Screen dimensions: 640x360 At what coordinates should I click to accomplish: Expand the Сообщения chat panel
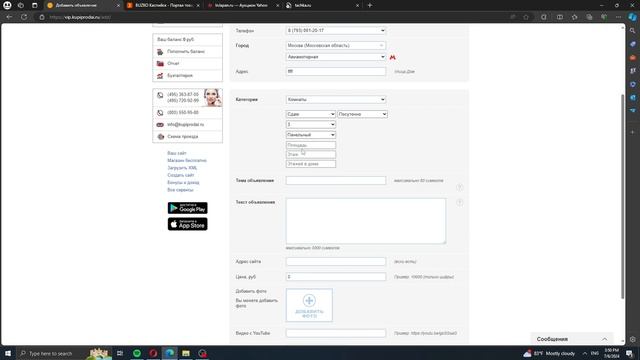tap(572, 339)
